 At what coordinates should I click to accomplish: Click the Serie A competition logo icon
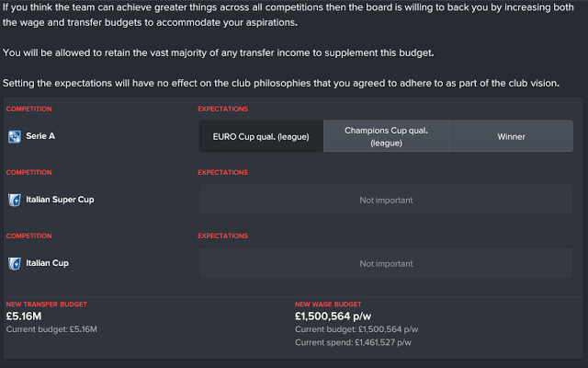coord(15,136)
